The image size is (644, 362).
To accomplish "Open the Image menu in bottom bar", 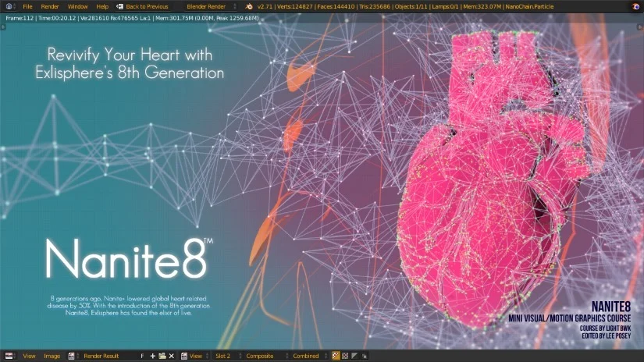I will click(52, 356).
